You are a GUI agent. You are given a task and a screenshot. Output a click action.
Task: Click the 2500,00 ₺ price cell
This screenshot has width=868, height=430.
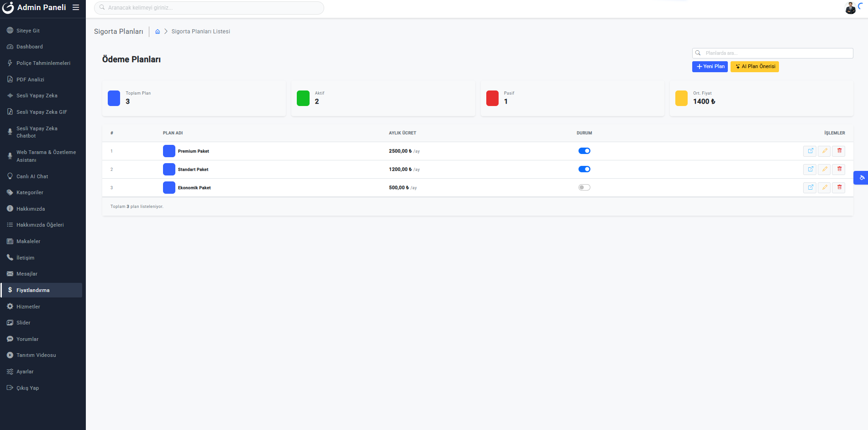(404, 151)
